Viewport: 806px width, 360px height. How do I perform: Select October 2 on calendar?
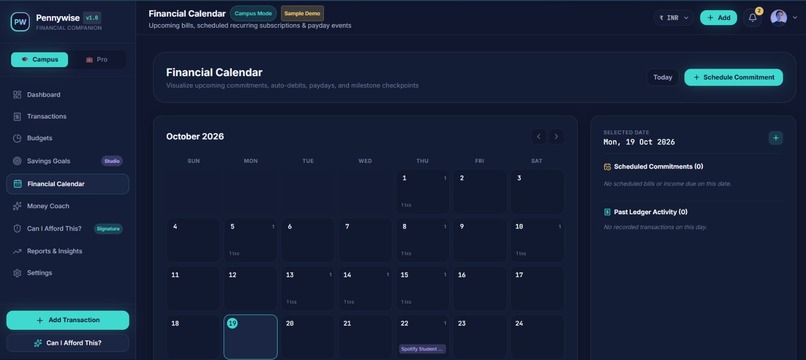(x=480, y=192)
